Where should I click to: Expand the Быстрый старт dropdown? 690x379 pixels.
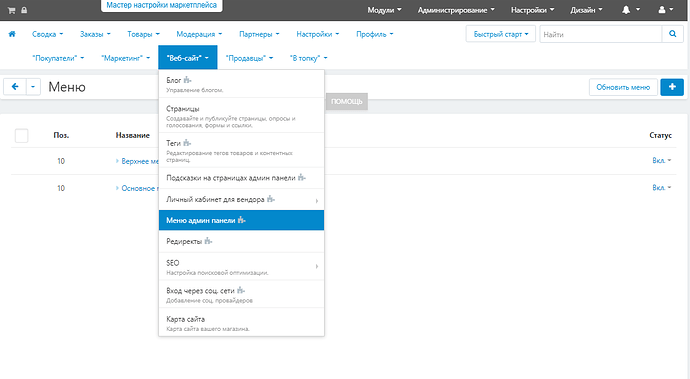(501, 34)
